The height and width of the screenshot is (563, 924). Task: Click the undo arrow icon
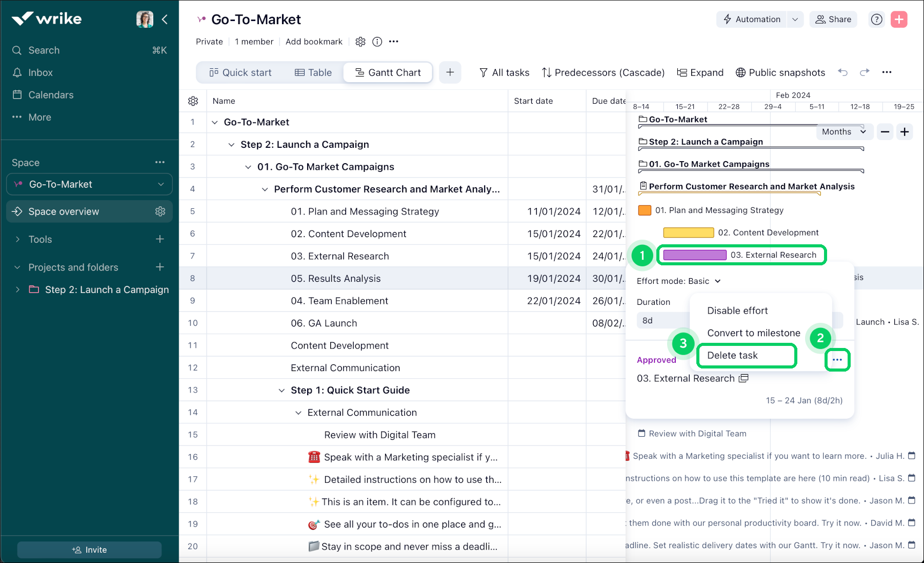842,72
